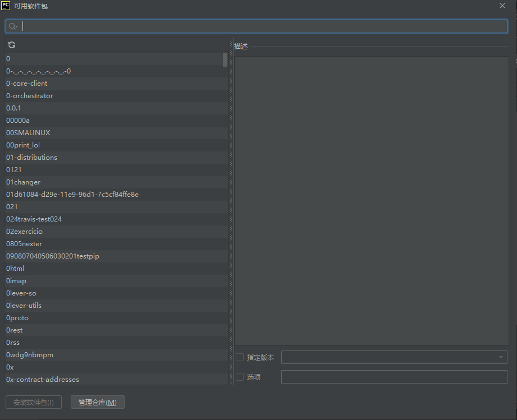Select the 02exercicio package

coord(116,232)
